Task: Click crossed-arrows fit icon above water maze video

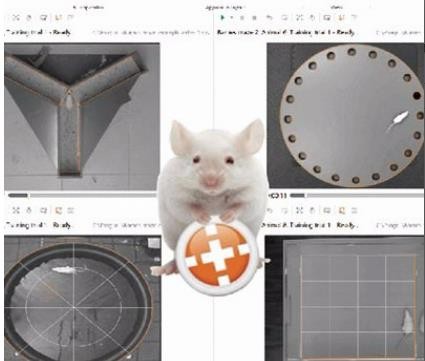Action: tap(15, 210)
